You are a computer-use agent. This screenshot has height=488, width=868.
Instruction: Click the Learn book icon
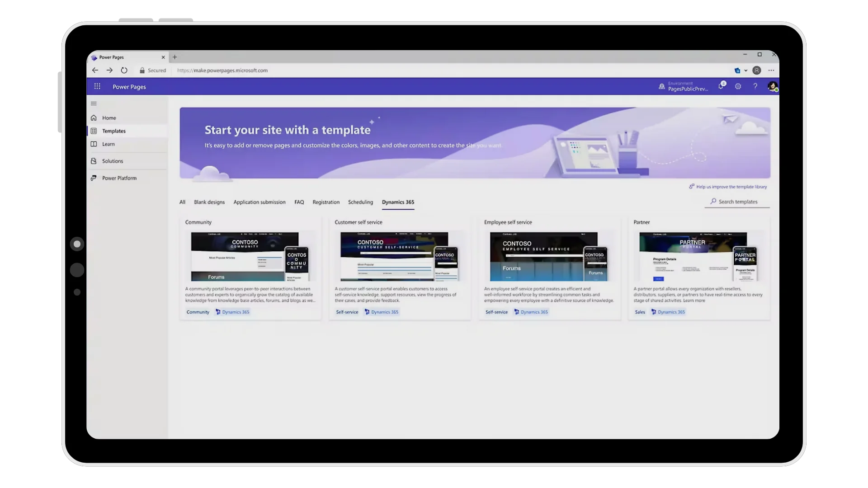tap(94, 144)
